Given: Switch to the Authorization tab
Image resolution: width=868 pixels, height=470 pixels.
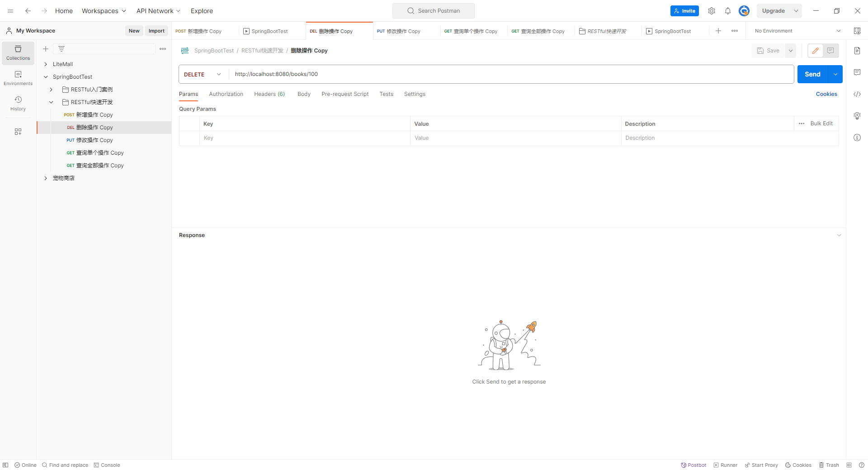Looking at the screenshot, I should click(226, 94).
